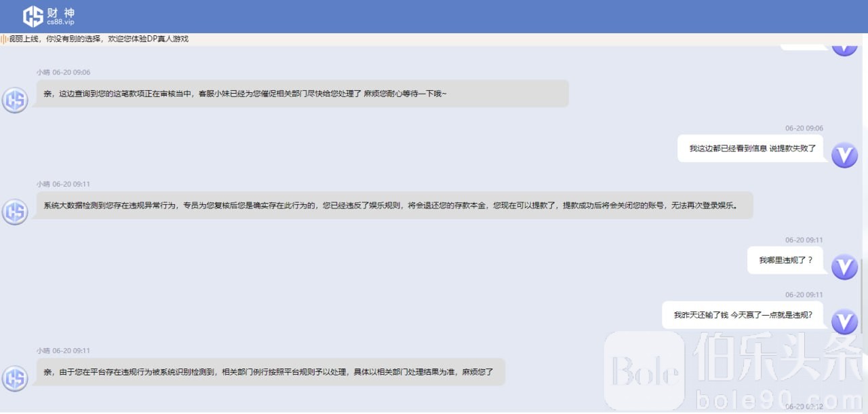
Task: Click the Bole watermark logo square
Action: coord(644,371)
